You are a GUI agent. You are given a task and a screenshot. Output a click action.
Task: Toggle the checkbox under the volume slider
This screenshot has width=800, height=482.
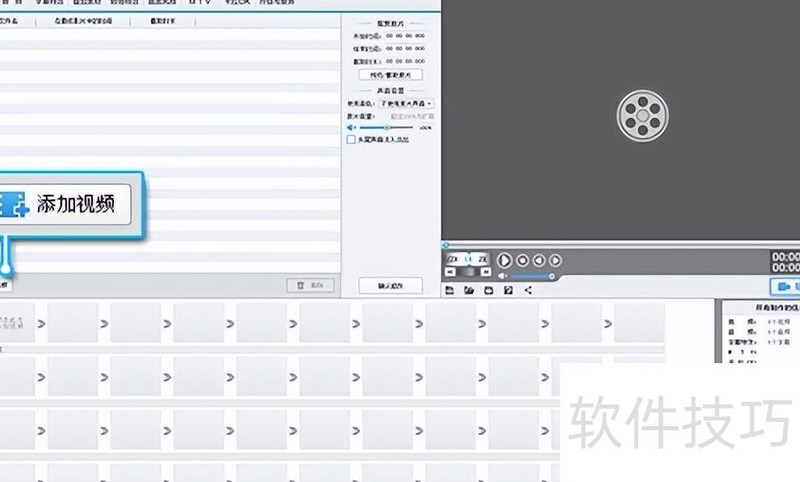pos(350,140)
